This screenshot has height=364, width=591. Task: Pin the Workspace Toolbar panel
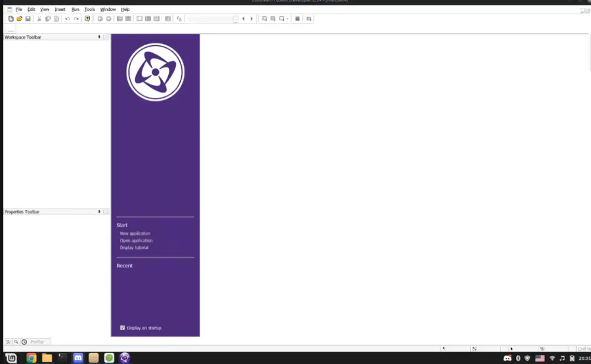coord(99,37)
